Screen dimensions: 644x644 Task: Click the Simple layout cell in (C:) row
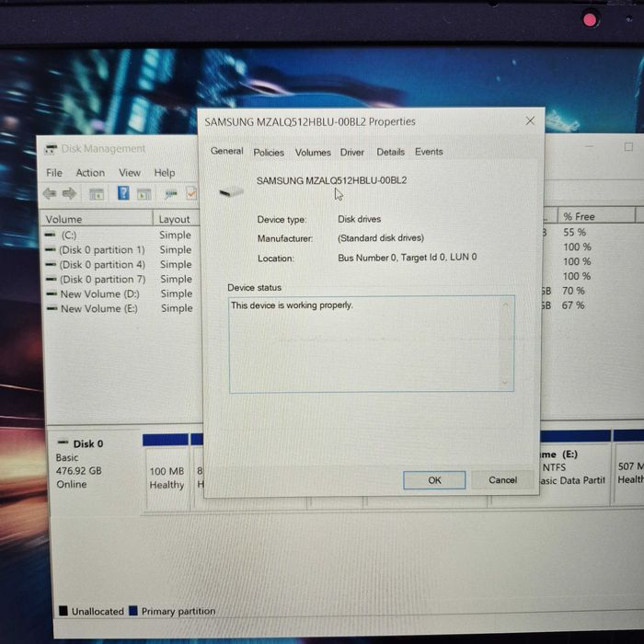(176, 235)
